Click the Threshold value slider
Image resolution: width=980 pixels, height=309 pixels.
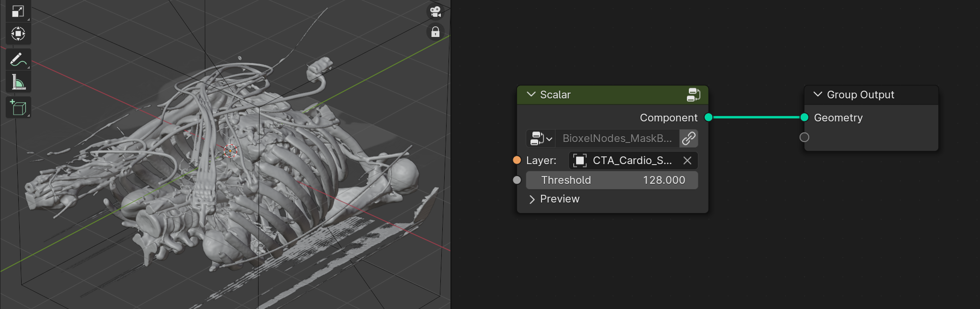[612, 180]
